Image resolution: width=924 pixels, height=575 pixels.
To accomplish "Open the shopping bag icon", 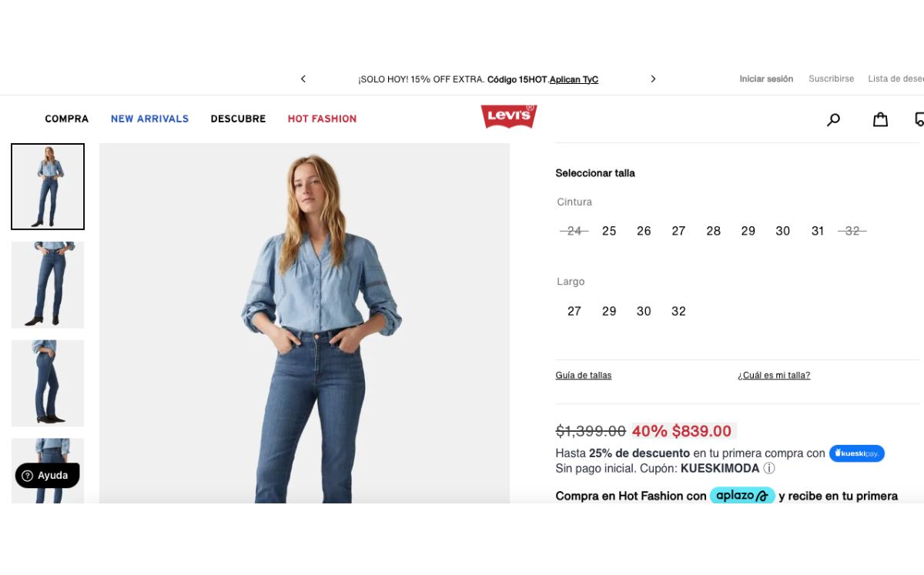I will click(x=880, y=119).
